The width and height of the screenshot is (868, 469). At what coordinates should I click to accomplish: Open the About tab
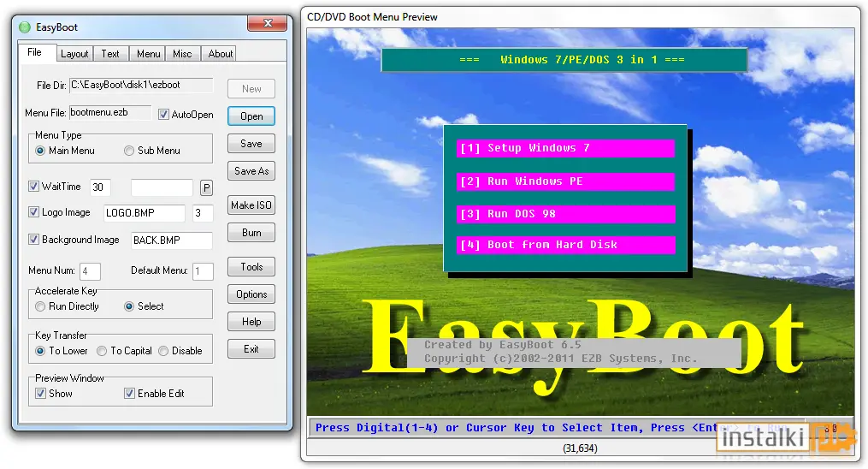(x=220, y=54)
